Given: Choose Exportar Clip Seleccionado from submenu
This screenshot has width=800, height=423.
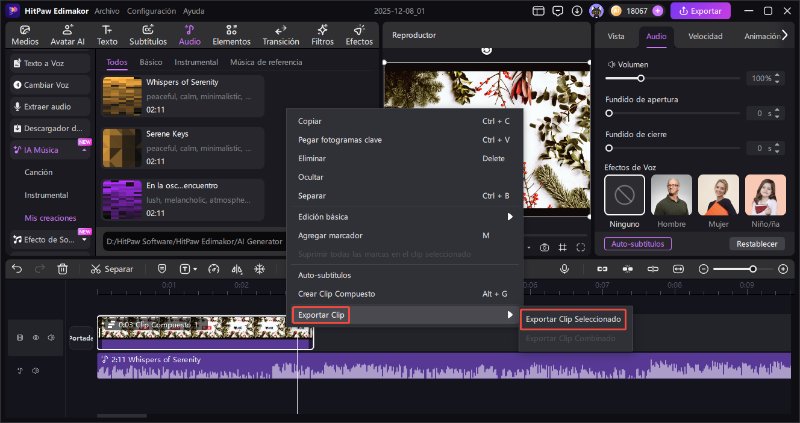Looking at the screenshot, I should 573,319.
